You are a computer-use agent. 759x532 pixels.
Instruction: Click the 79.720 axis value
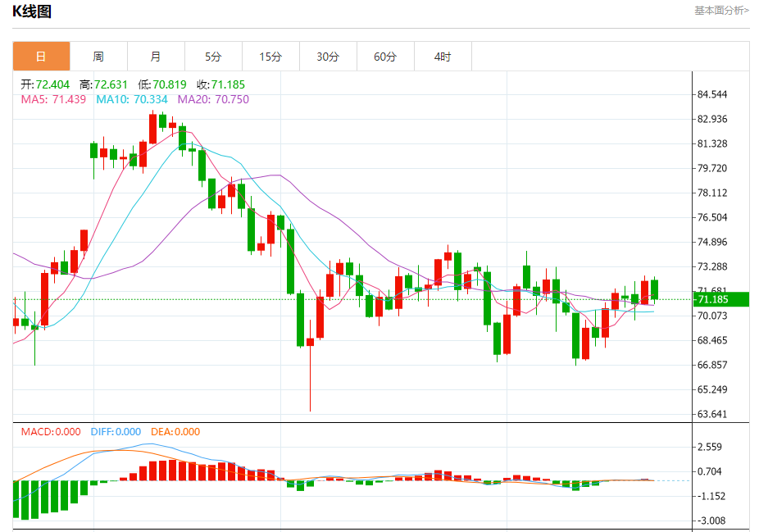(712, 169)
